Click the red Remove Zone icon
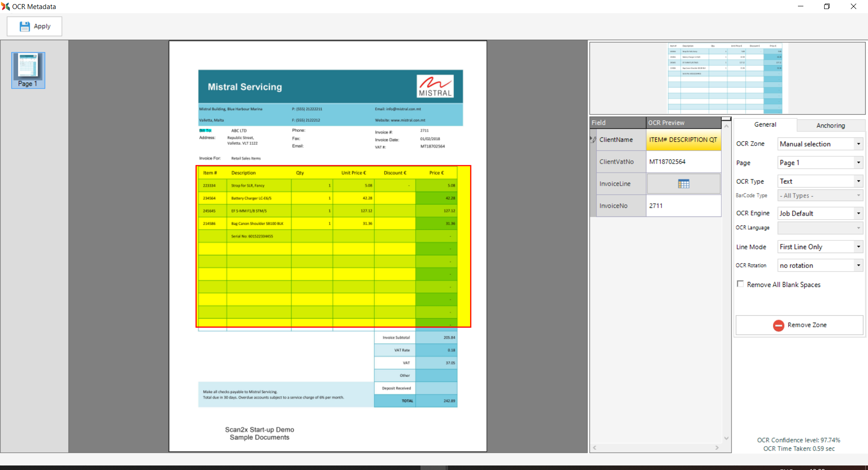Viewport: 868px width, 470px height. pyautogui.click(x=778, y=325)
